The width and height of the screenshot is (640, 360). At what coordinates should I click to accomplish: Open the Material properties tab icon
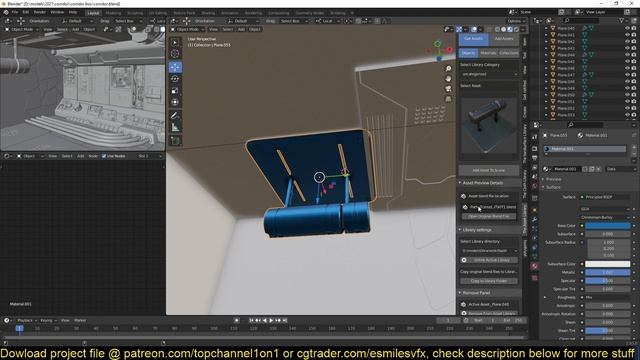[x=534, y=266]
